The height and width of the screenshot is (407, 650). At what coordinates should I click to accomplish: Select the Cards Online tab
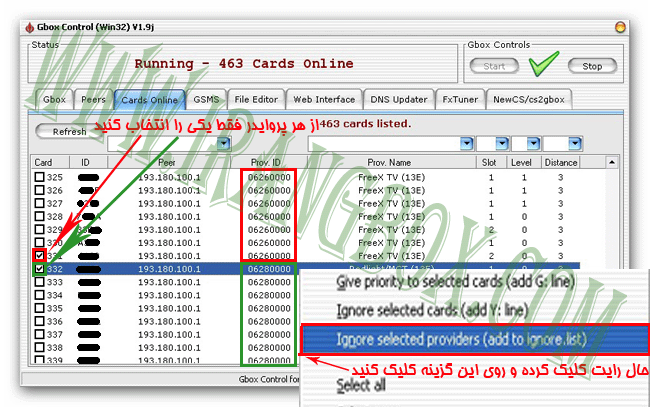[150, 100]
